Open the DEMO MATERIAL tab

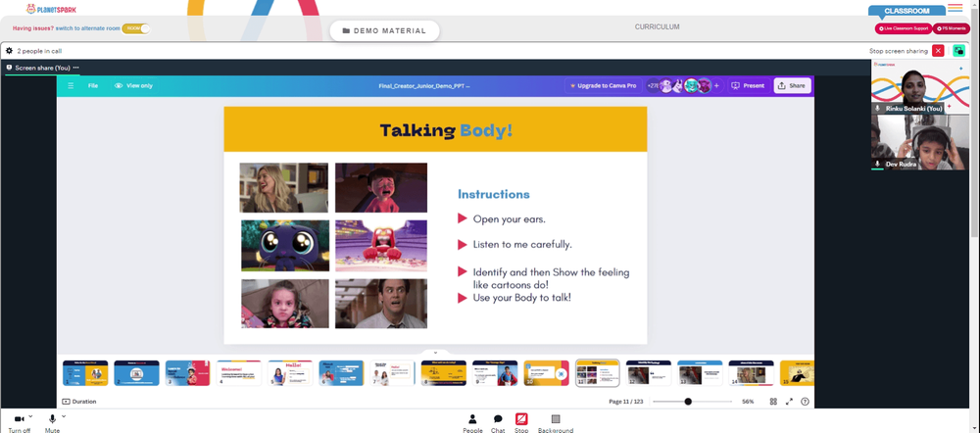click(384, 30)
